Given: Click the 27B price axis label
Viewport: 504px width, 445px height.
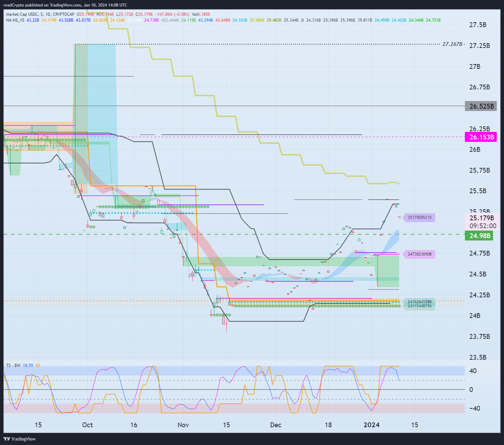Looking at the screenshot, I should coord(475,66).
